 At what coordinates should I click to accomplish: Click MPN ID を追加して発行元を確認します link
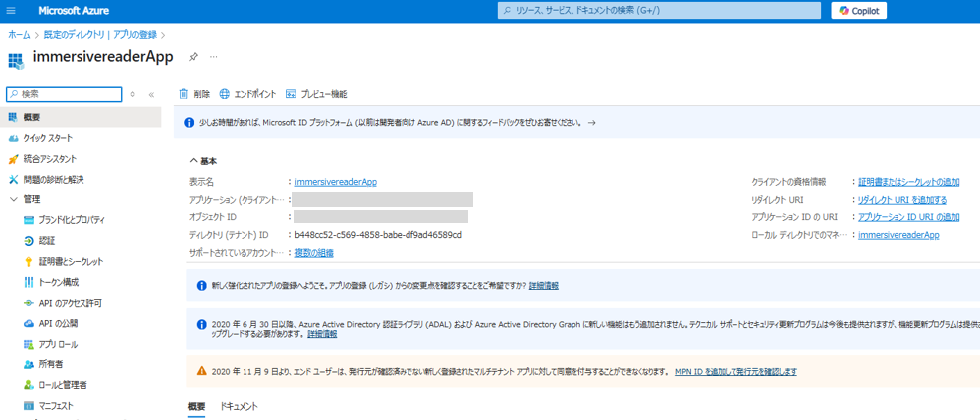click(x=735, y=371)
